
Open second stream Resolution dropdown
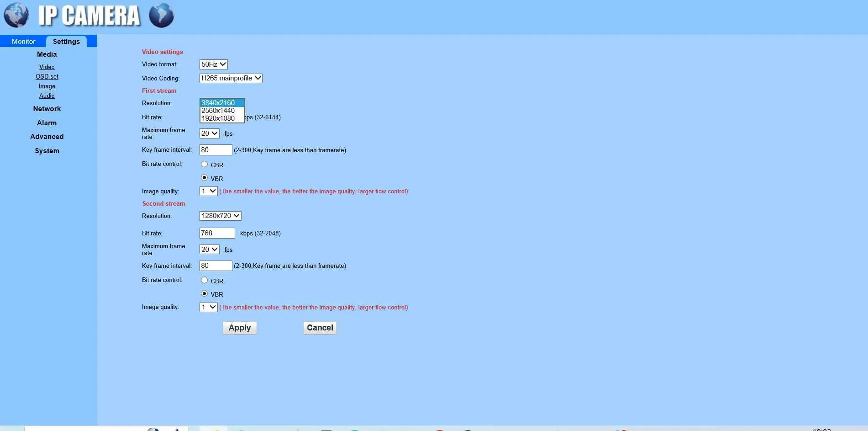220,216
